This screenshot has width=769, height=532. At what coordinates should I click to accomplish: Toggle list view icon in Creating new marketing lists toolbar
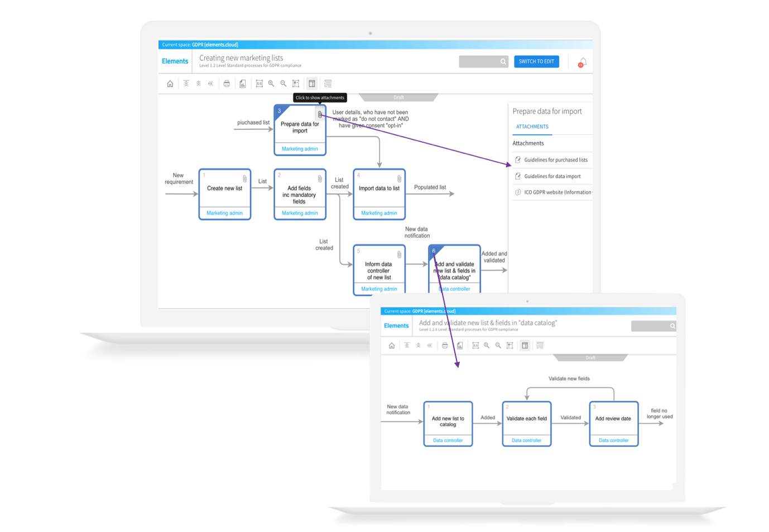[x=328, y=84]
